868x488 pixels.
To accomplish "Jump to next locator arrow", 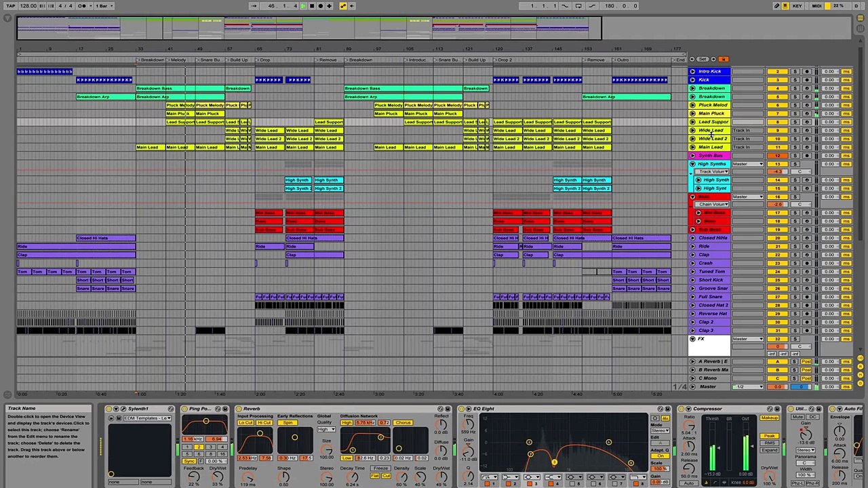I will pos(713,59).
